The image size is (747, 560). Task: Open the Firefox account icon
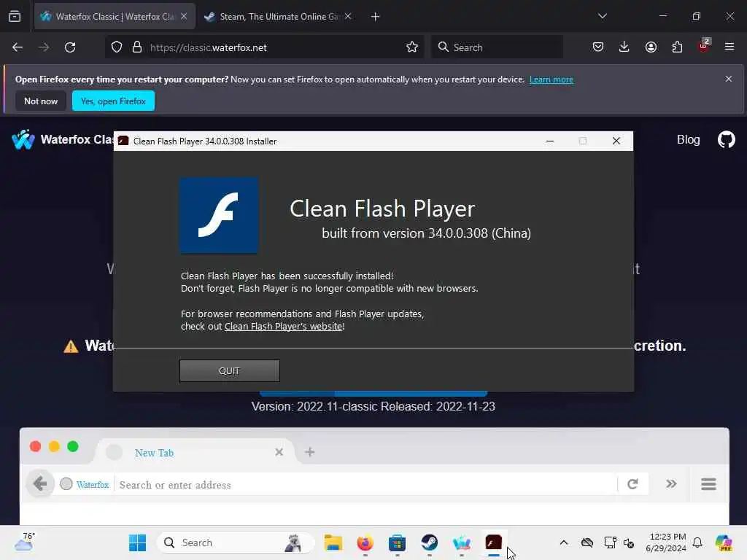651,47
